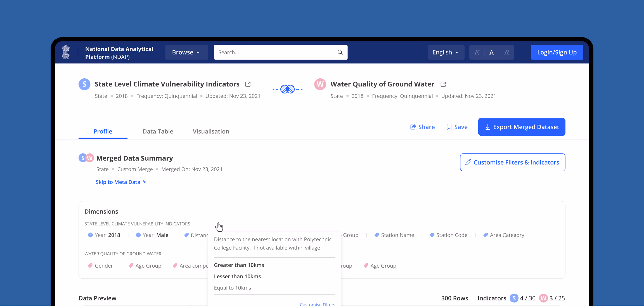Click the search magnifier icon

[x=340, y=52]
